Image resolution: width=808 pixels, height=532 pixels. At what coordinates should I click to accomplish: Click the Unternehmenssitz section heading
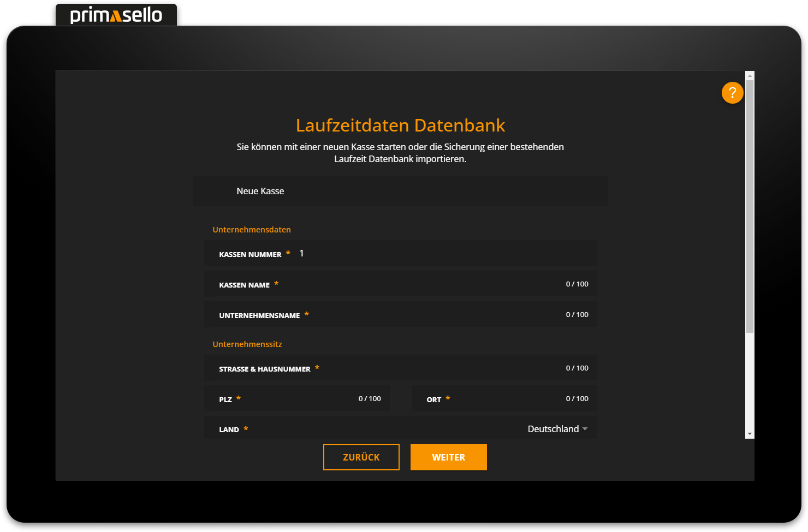[x=247, y=344]
